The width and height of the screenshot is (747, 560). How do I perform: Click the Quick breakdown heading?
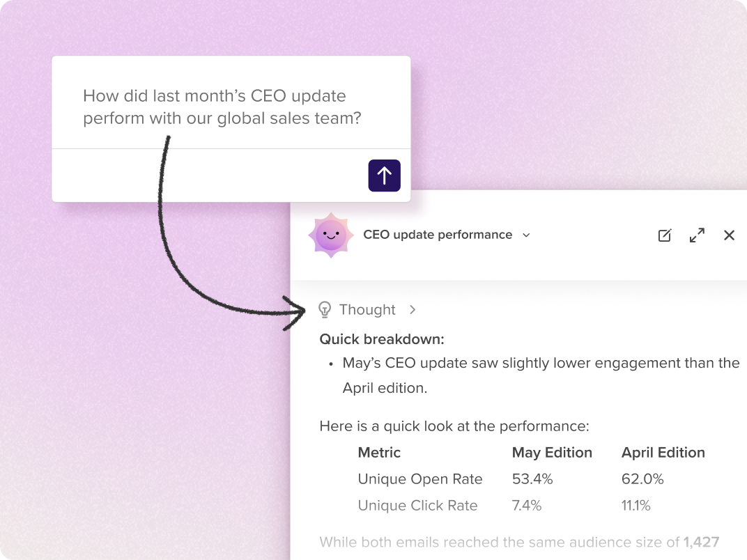click(382, 339)
